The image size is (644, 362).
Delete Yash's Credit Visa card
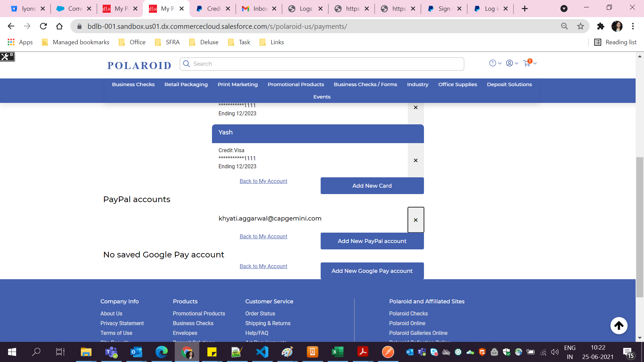pyautogui.click(x=416, y=161)
